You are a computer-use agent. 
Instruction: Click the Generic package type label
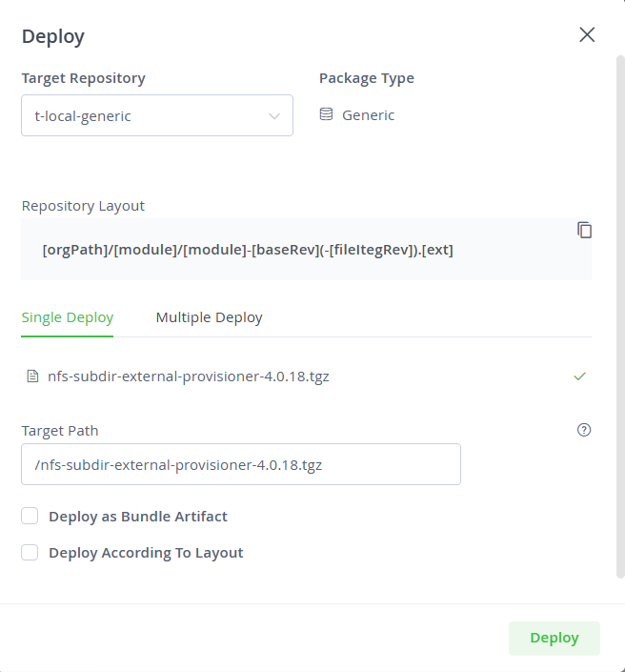[x=368, y=115]
